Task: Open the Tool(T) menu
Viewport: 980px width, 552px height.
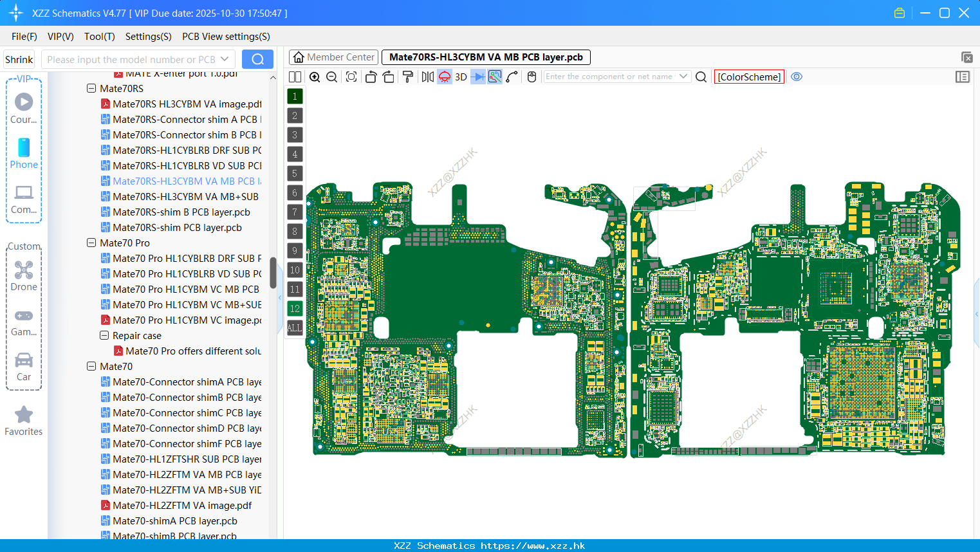Action: point(100,37)
